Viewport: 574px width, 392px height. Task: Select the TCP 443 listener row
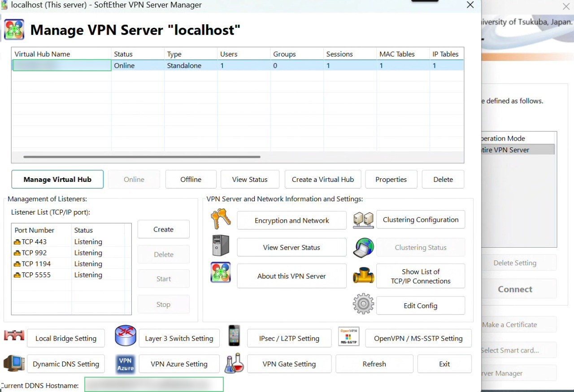(x=71, y=242)
